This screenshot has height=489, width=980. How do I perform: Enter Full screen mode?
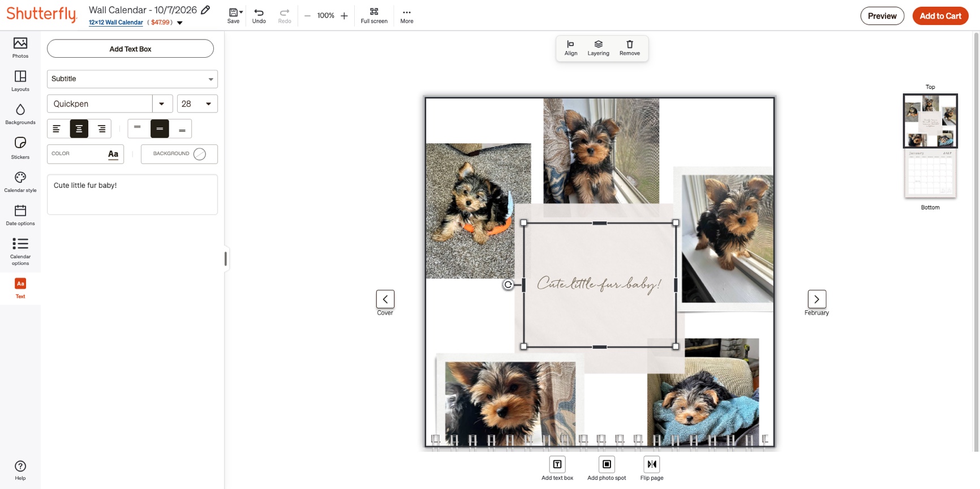coord(374,16)
